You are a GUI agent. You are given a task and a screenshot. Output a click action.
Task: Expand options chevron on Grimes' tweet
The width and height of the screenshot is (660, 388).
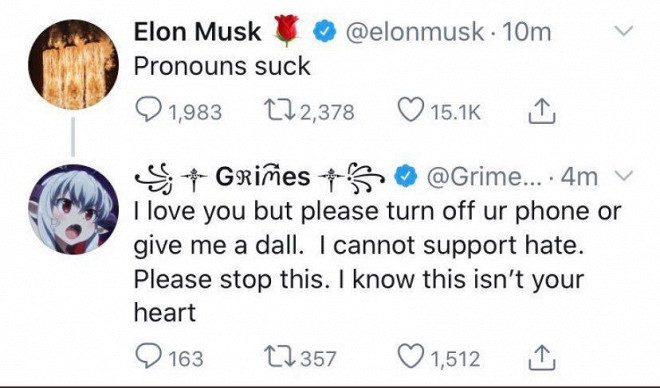(x=624, y=175)
